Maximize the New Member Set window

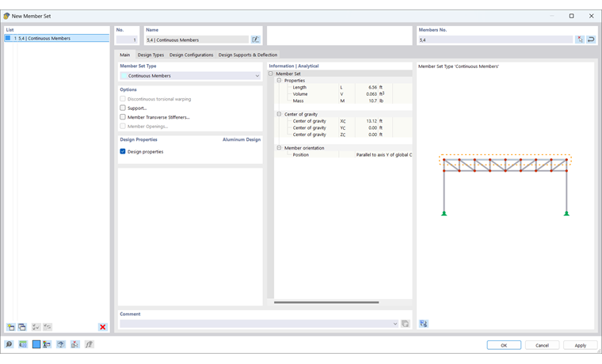click(x=571, y=16)
